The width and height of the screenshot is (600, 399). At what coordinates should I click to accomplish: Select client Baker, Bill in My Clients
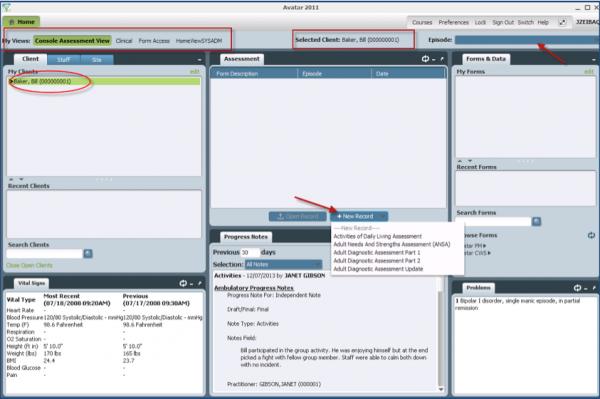[x=104, y=81]
